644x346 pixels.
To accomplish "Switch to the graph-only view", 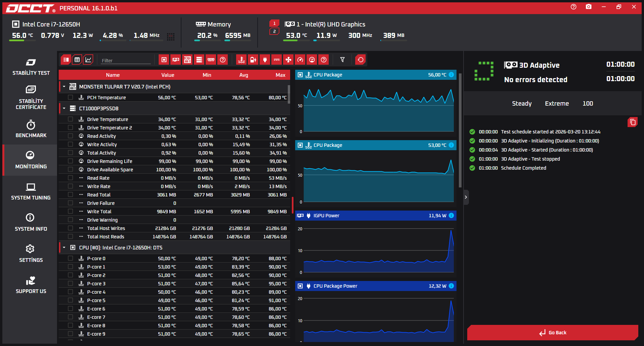I will click(x=88, y=60).
